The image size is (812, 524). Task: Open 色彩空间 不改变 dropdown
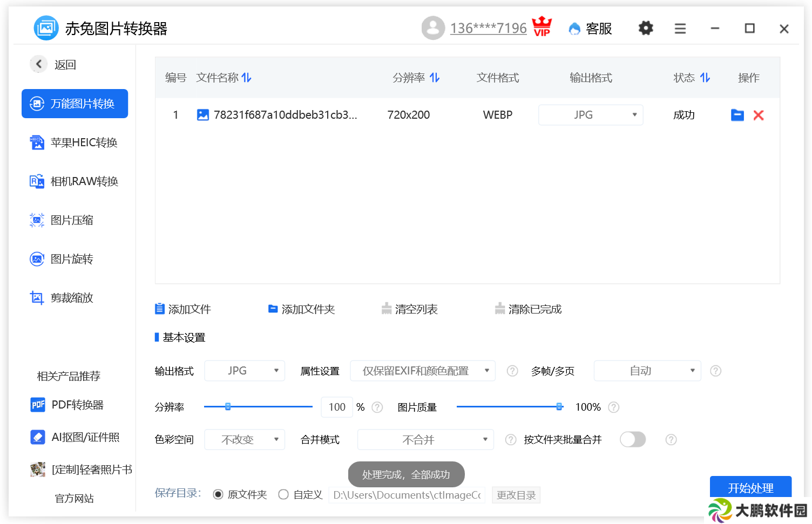coord(245,440)
